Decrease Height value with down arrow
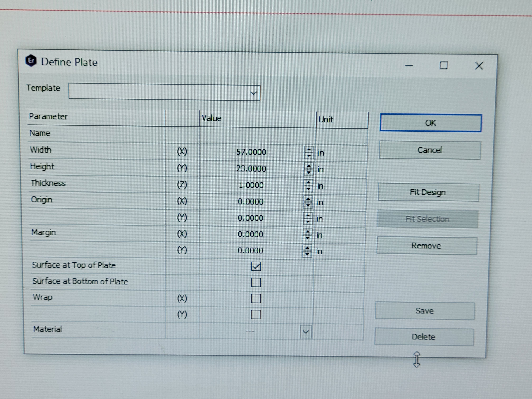Viewport: 532px width, 399px height. click(309, 172)
